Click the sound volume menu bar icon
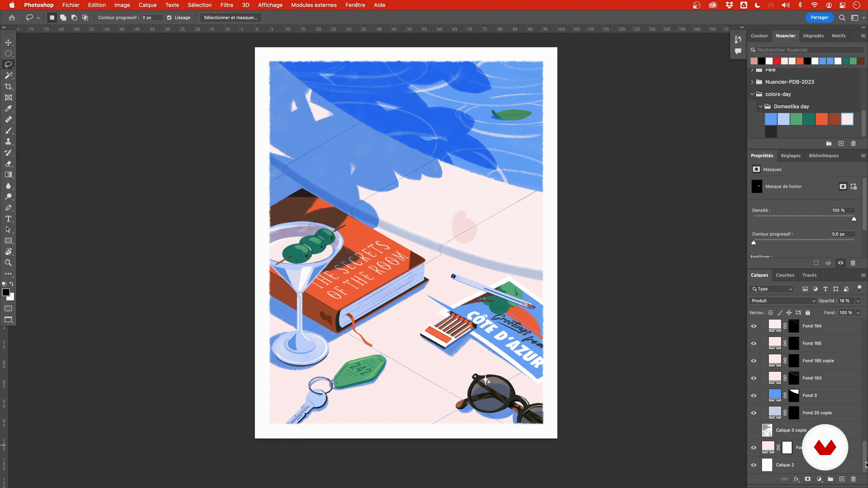The height and width of the screenshot is (488, 868). (785, 5)
